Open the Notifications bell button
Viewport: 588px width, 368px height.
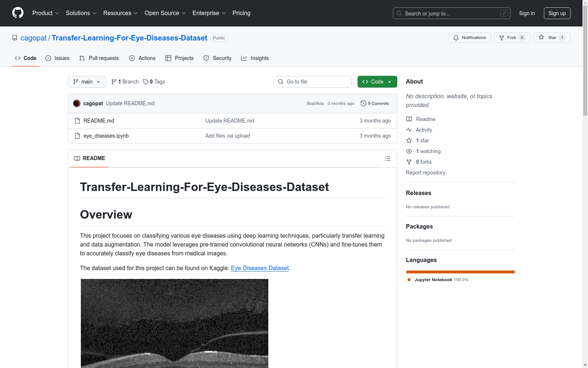[x=469, y=37]
